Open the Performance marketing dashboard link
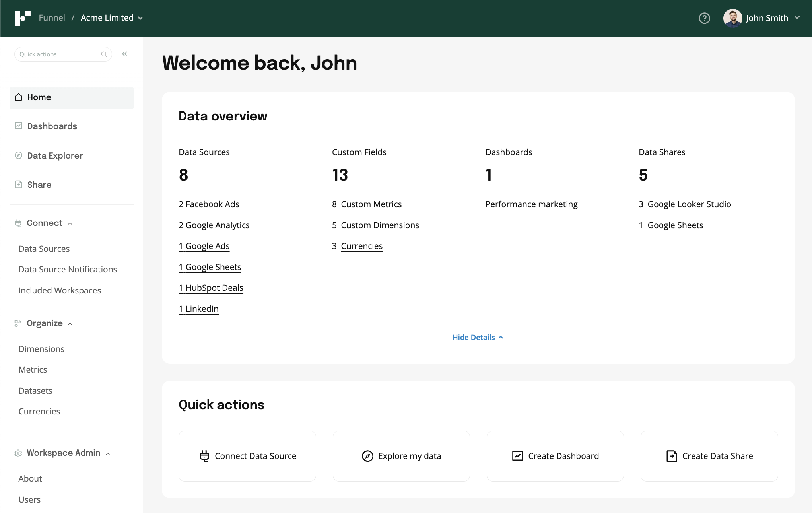812x513 pixels. (x=531, y=204)
